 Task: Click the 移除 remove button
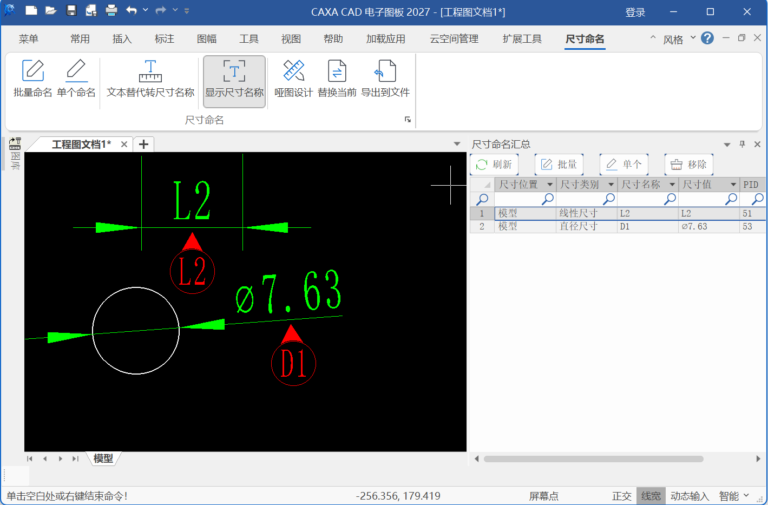click(x=688, y=165)
